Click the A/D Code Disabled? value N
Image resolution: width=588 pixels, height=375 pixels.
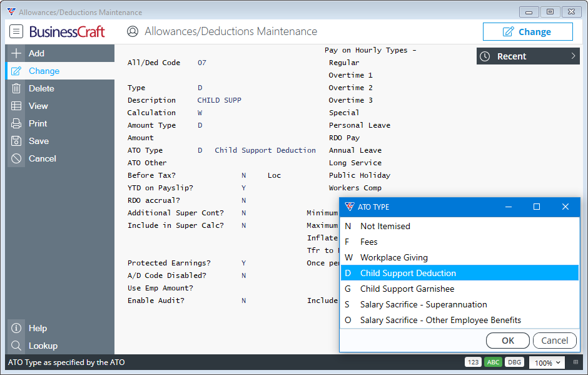[244, 275]
